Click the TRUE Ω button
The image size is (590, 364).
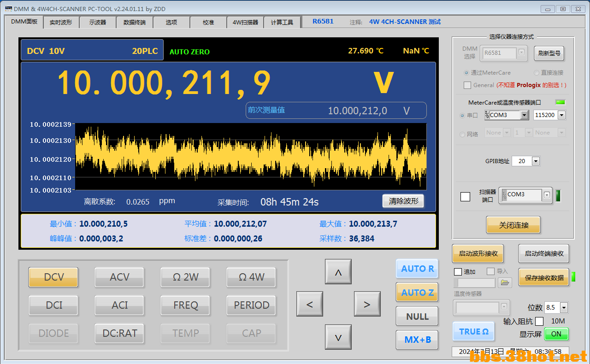pos(473,332)
